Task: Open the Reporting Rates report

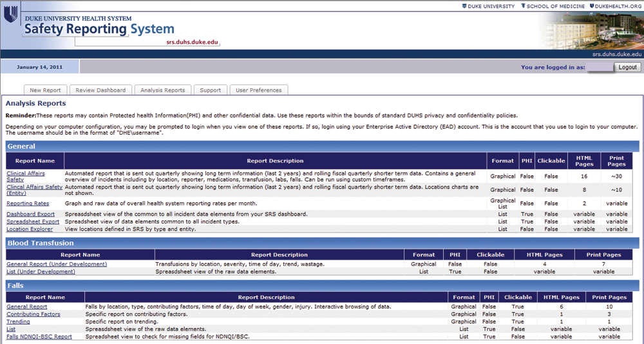Action: [28, 204]
